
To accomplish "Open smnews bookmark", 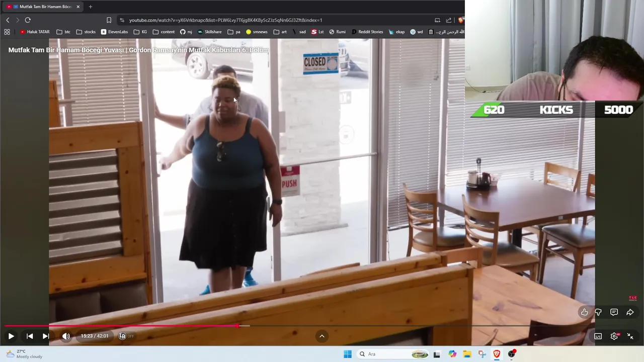I will [257, 32].
